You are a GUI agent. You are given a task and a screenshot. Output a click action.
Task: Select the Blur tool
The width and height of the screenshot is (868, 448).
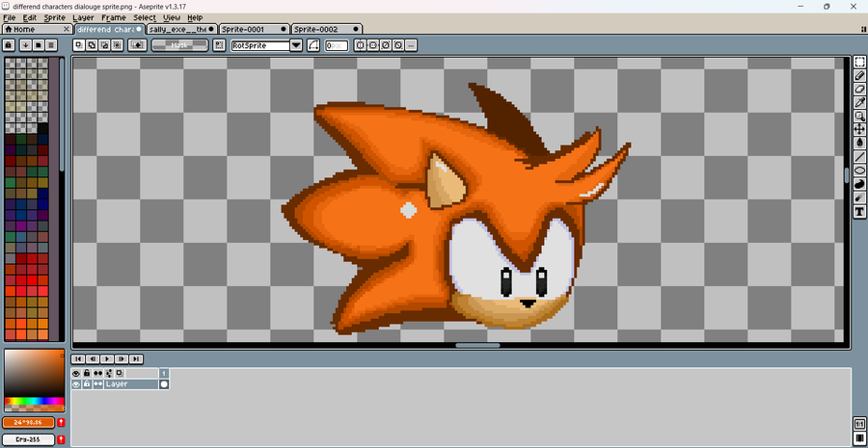859,198
